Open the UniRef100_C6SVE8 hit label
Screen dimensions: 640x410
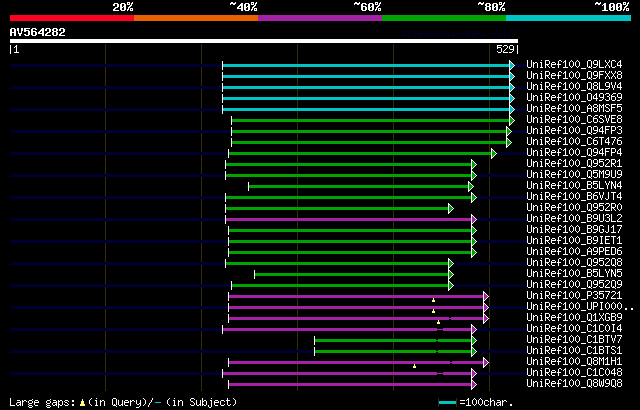[x=574, y=119]
